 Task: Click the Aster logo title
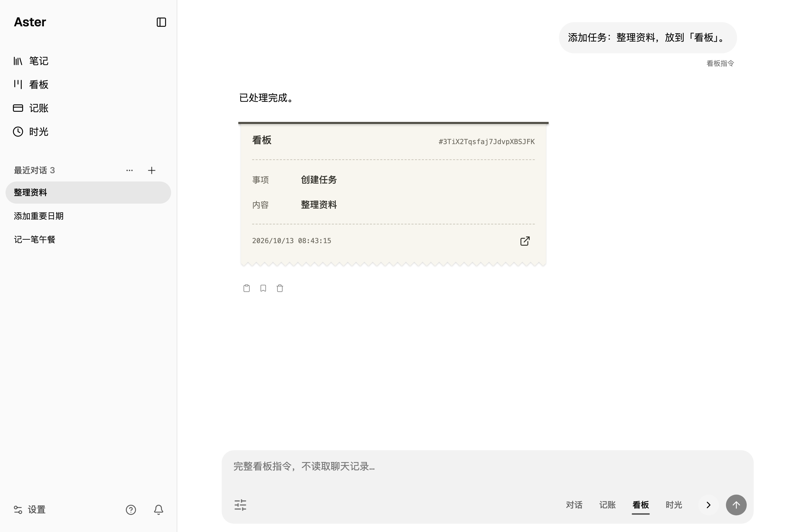(x=30, y=22)
